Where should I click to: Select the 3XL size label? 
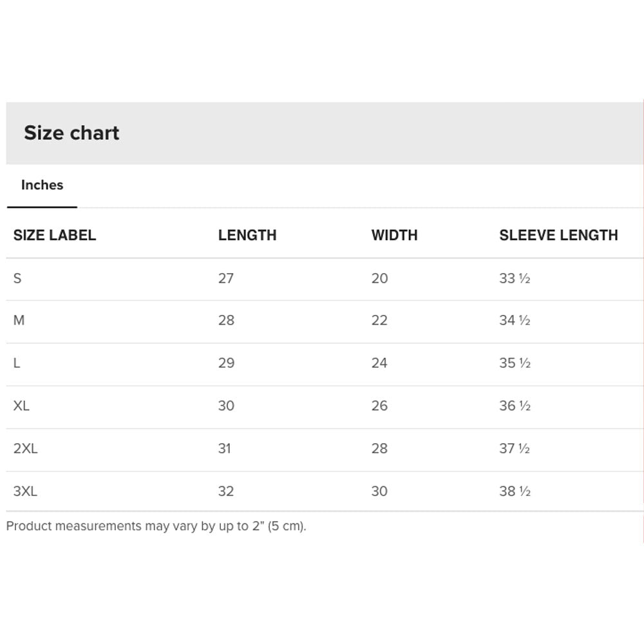click(26, 491)
